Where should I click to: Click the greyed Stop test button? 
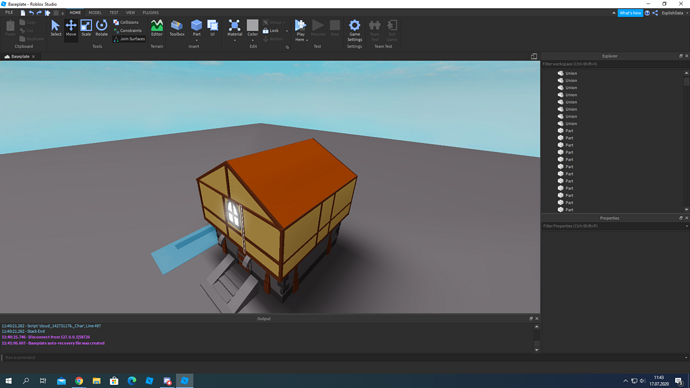tap(335, 28)
